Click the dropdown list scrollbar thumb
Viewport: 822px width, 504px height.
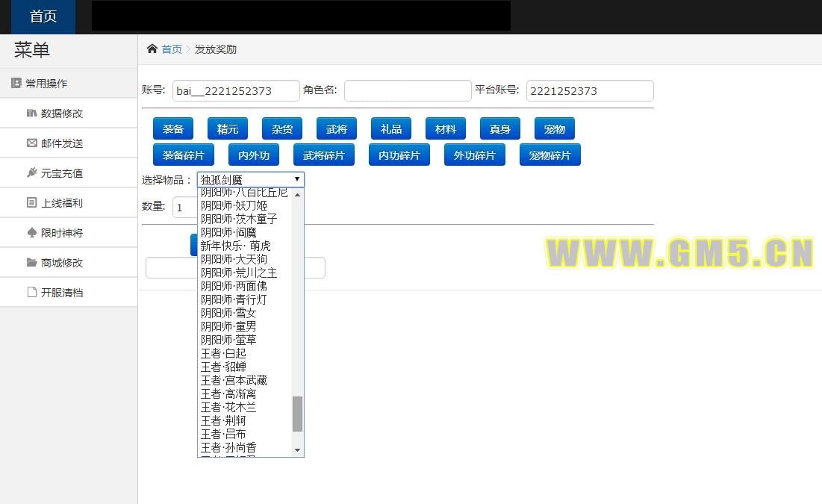click(x=297, y=414)
